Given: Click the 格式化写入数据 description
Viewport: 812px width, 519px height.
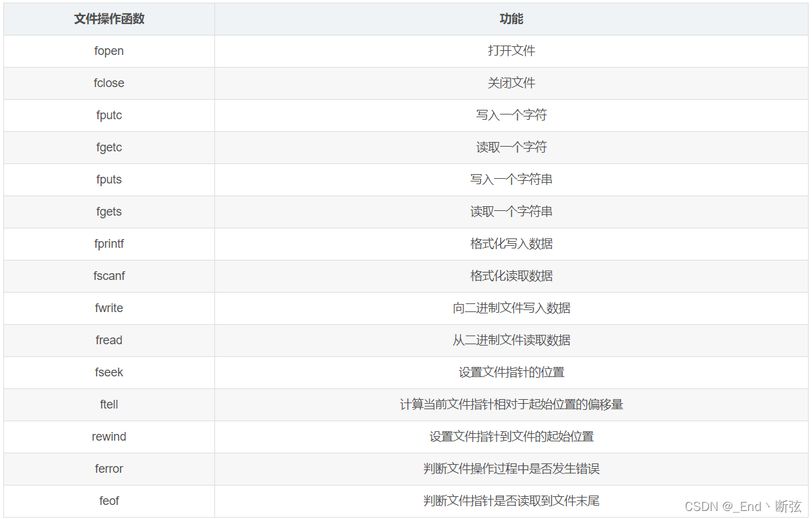Looking at the screenshot, I should coord(511,244).
